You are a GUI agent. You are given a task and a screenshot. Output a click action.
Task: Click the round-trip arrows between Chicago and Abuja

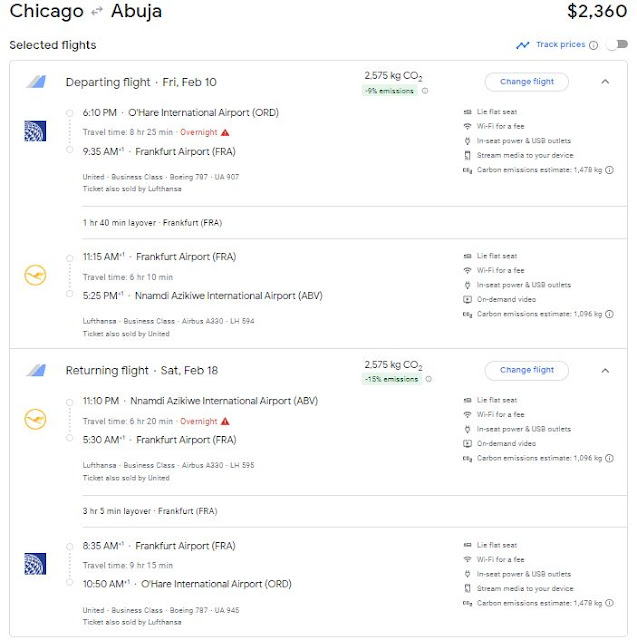95,13
